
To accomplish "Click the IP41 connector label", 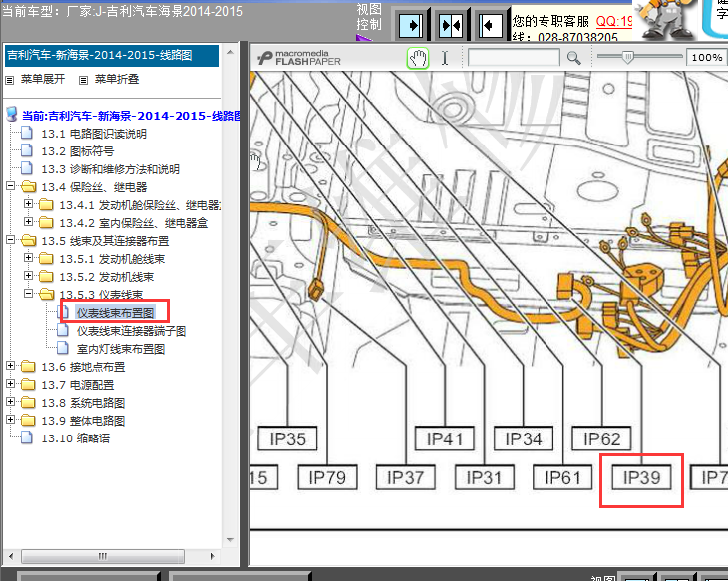I will pyautogui.click(x=445, y=438).
